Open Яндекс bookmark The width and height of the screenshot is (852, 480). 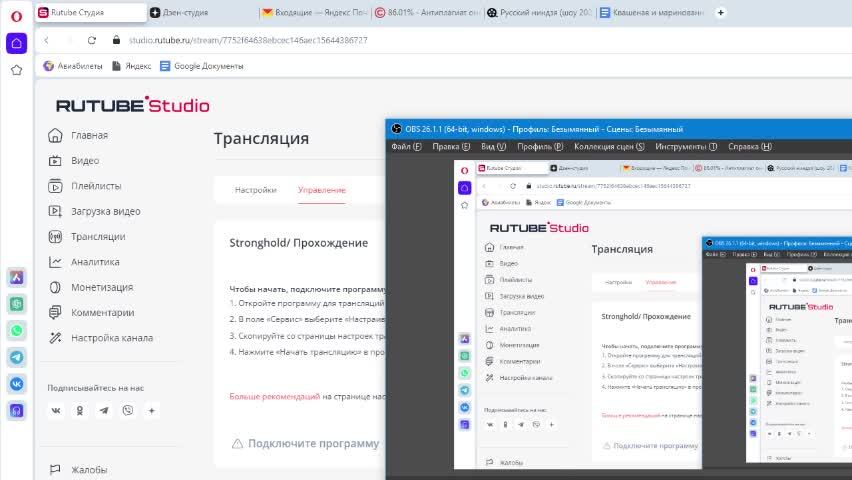131,66
